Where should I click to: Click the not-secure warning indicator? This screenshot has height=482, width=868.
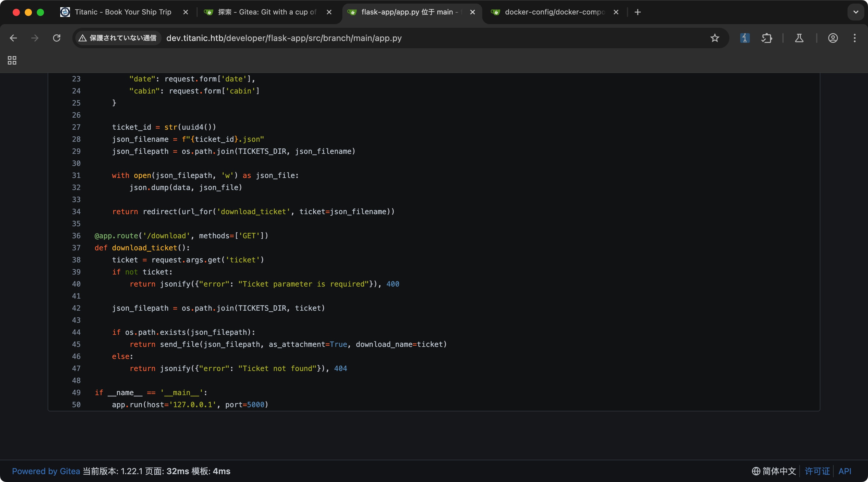pyautogui.click(x=118, y=38)
